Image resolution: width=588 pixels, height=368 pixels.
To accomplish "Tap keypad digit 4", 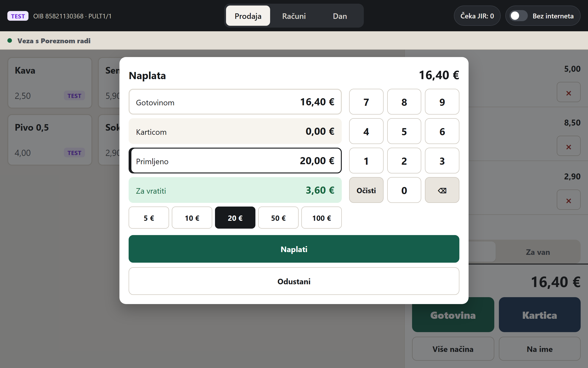I will (366, 131).
